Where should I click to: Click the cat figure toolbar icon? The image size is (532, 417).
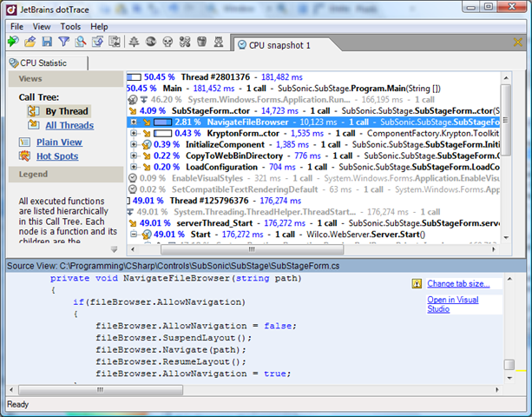pos(219,42)
